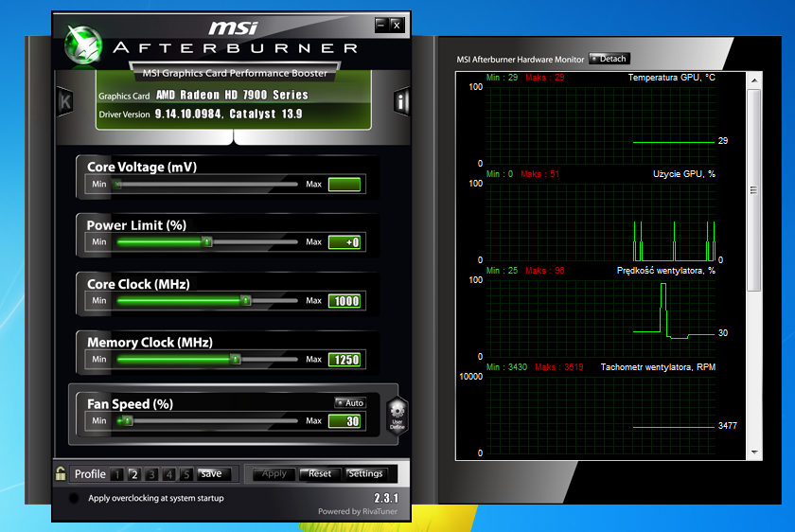Toggle Apply overclocking at system startup
This screenshot has width=795, height=532.
point(74,498)
